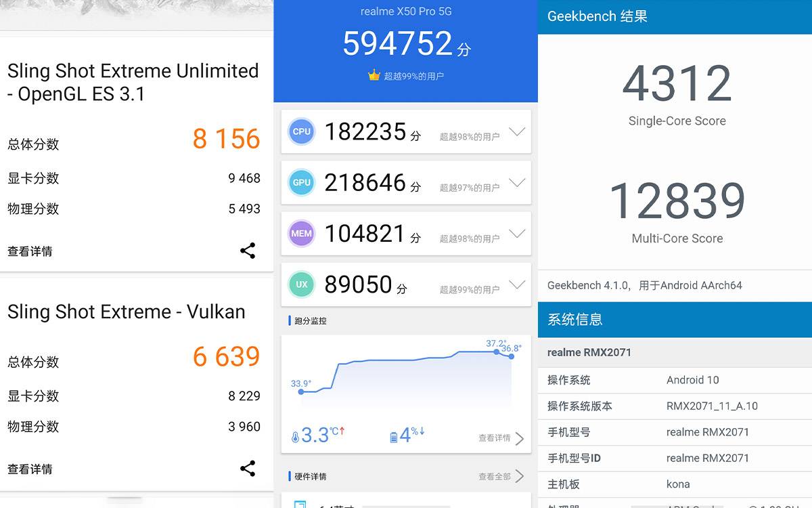The width and height of the screenshot is (812, 508).
Task: Click the arrow beside 跑分监控 查看详情
Action: (520, 438)
